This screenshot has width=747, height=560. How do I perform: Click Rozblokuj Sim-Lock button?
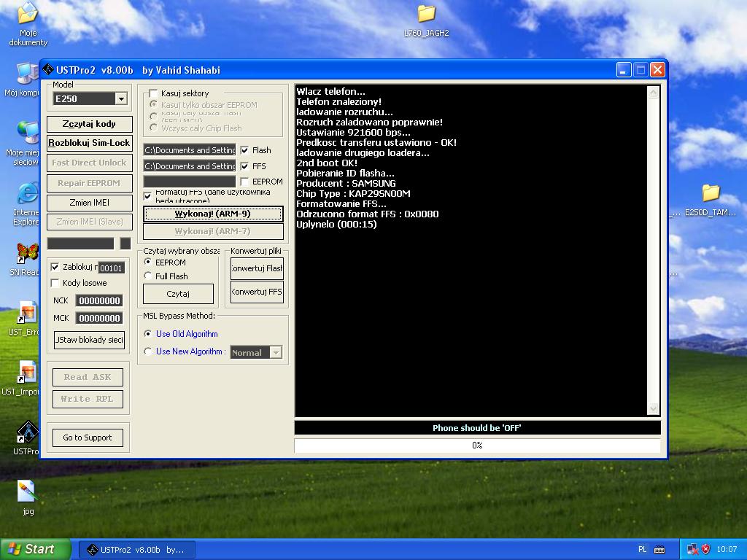coord(90,143)
